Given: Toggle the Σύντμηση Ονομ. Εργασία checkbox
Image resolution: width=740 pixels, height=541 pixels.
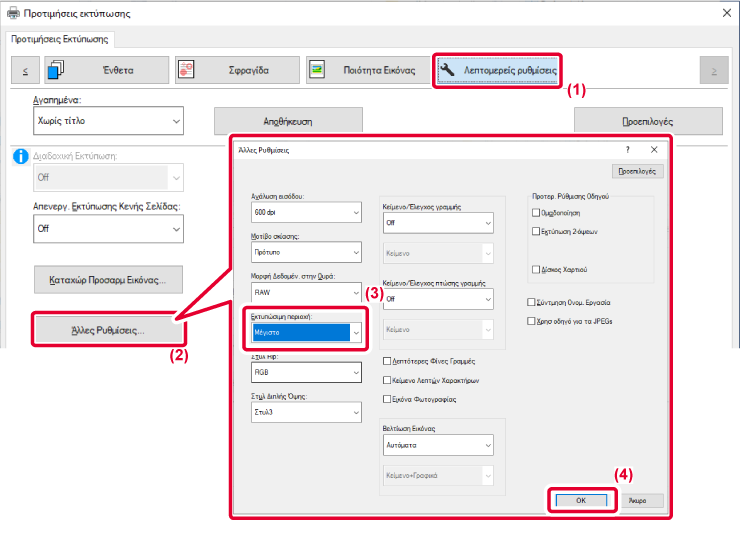Looking at the screenshot, I should coord(531,302).
